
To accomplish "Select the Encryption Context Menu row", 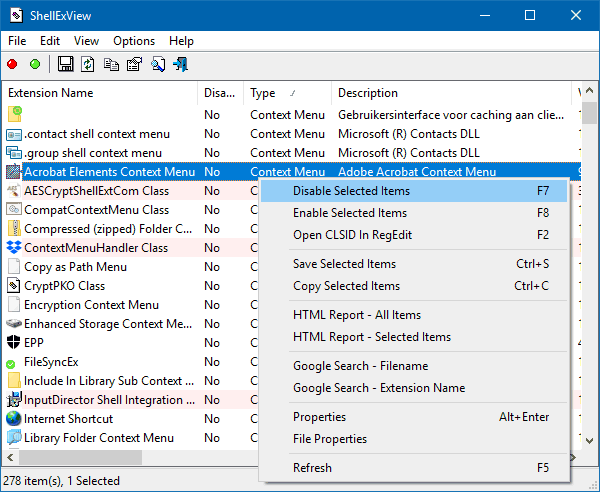I will point(130,305).
